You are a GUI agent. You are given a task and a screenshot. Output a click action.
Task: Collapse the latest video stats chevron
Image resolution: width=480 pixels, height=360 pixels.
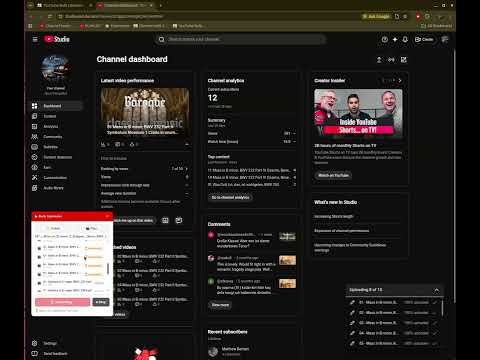pos(187,144)
